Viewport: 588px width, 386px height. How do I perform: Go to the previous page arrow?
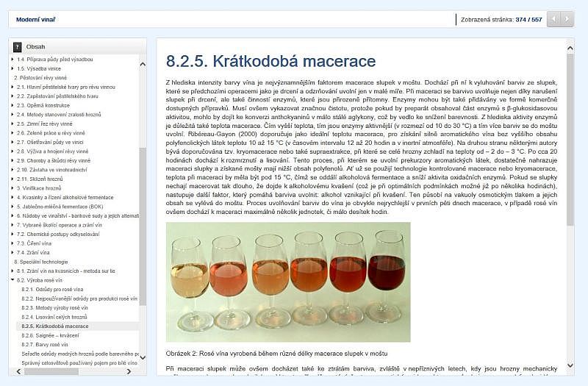pyautogui.click(x=553, y=19)
